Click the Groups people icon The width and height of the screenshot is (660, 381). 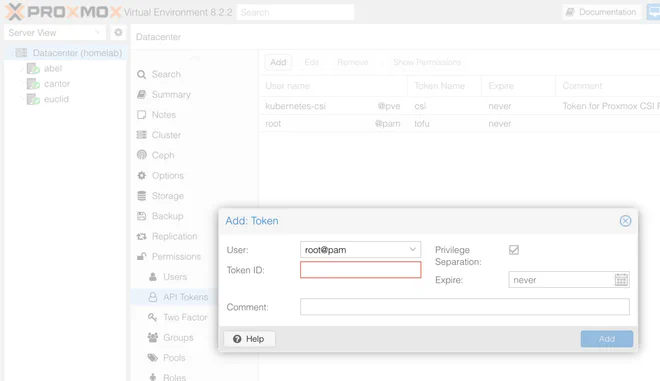point(153,337)
